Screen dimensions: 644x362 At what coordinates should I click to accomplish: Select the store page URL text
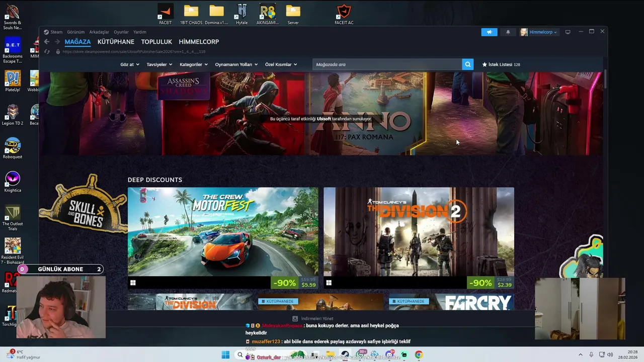pyautogui.click(x=134, y=52)
